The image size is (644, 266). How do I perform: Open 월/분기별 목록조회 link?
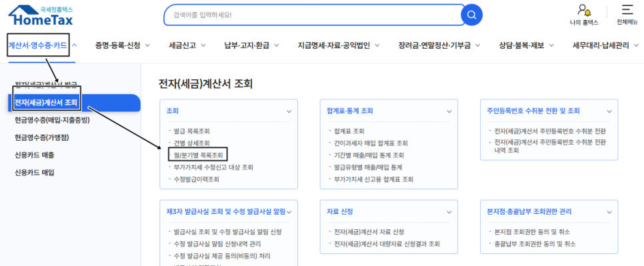pos(199,155)
